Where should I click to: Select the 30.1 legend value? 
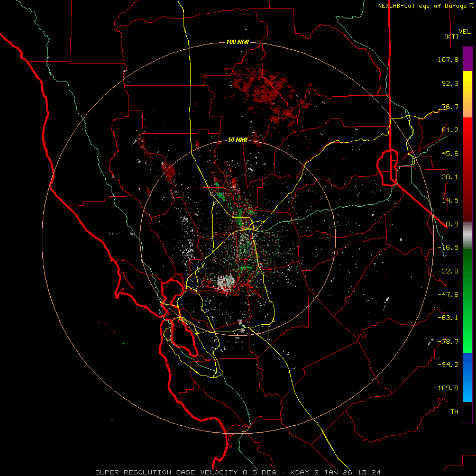450,177
